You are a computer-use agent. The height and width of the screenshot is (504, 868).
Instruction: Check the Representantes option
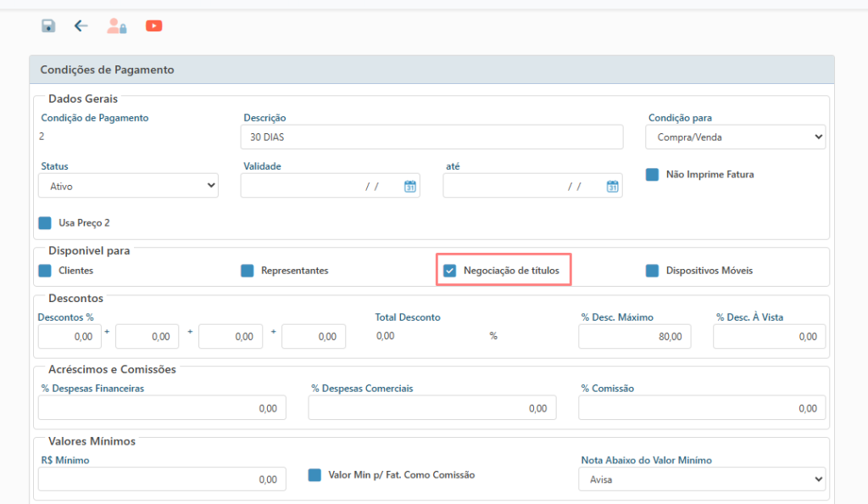pyautogui.click(x=248, y=271)
